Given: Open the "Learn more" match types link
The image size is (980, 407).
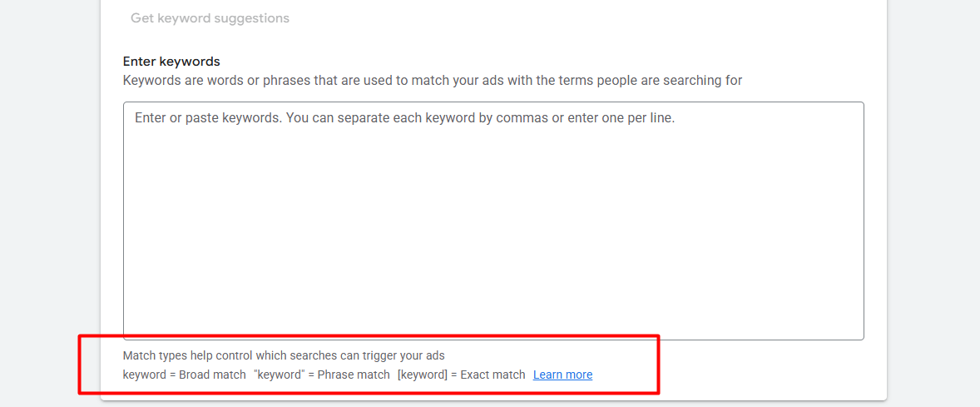Looking at the screenshot, I should (x=562, y=375).
